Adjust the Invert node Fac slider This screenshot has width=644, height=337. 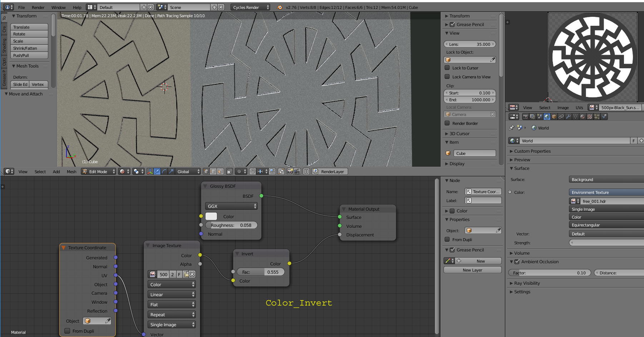[x=261, y=272]
